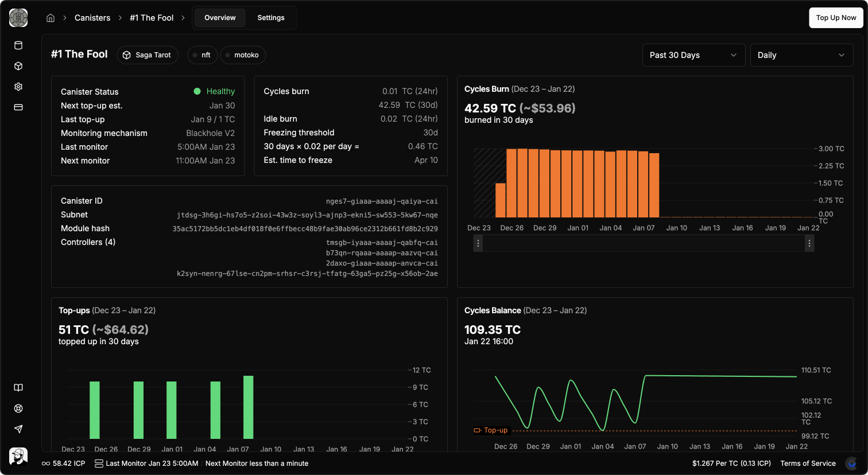Open Billing via the card icon
Image resolution: width=868 pixels, height=475 pixels.
pos(18,107)
